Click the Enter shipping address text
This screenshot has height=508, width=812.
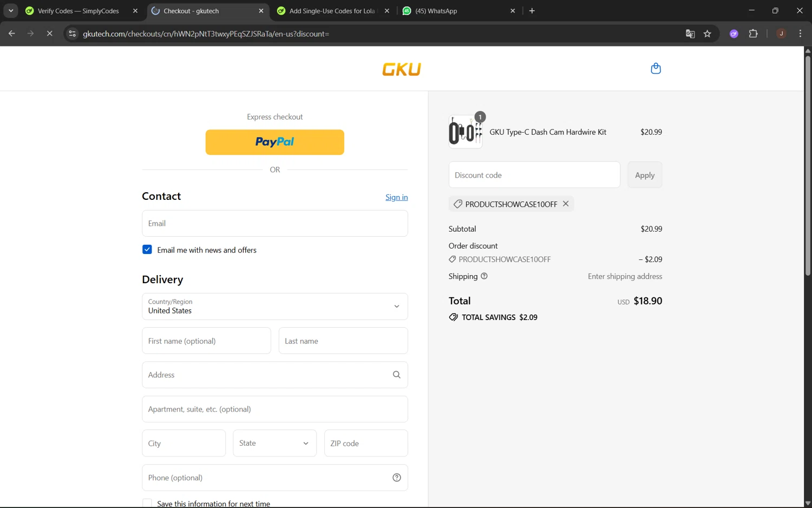point(625,276)
